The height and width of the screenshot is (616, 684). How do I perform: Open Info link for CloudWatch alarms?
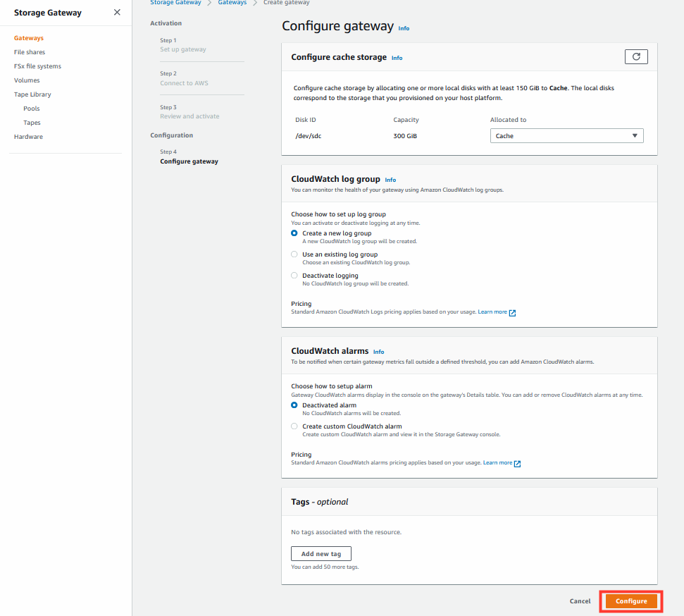[379, 352]
